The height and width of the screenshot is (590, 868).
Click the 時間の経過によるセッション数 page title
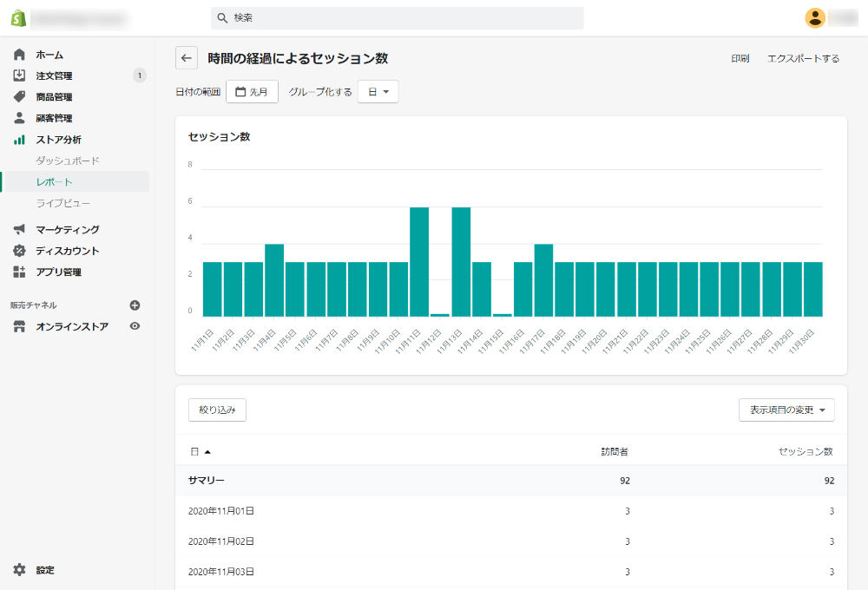[x=298, y=58]
